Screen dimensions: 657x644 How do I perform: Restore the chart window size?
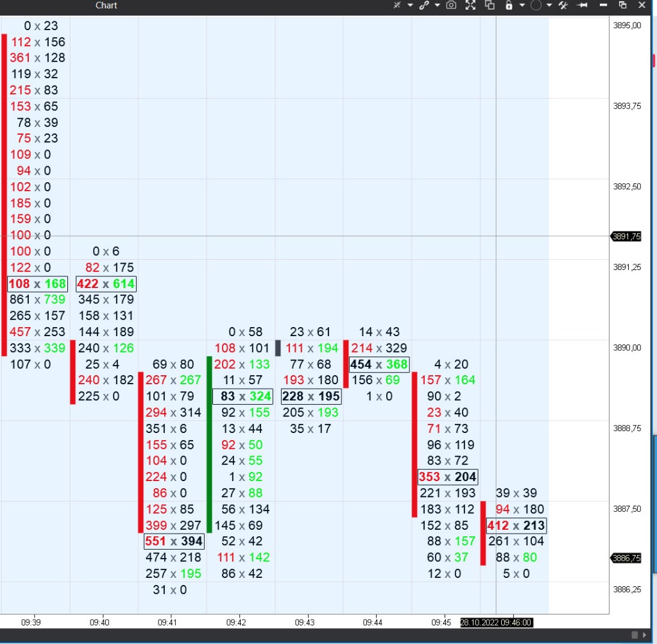pos(622,5)
